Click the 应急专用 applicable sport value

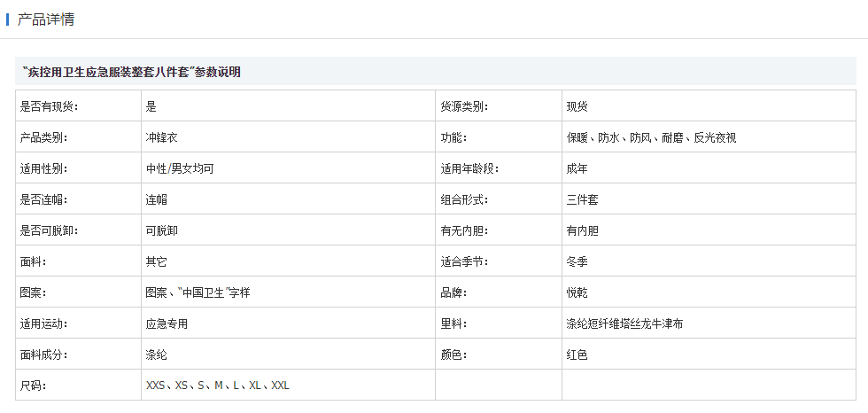(167, 323)
